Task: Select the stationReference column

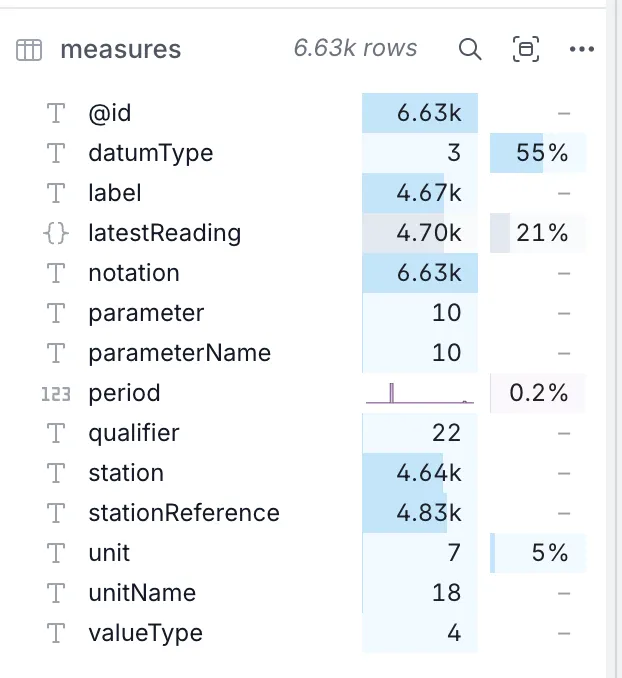Action: tap(183, 513)
